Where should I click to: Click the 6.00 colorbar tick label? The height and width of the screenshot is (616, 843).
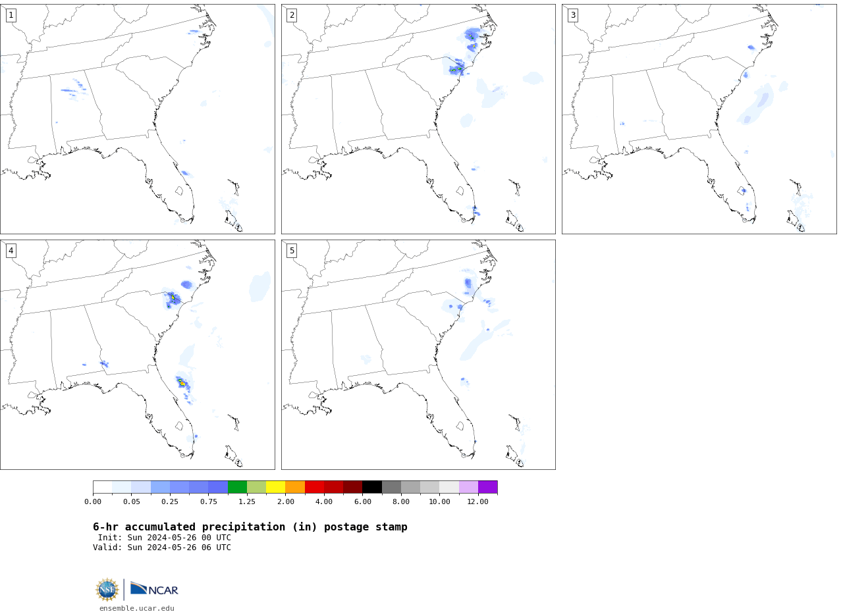coord(363,501)
